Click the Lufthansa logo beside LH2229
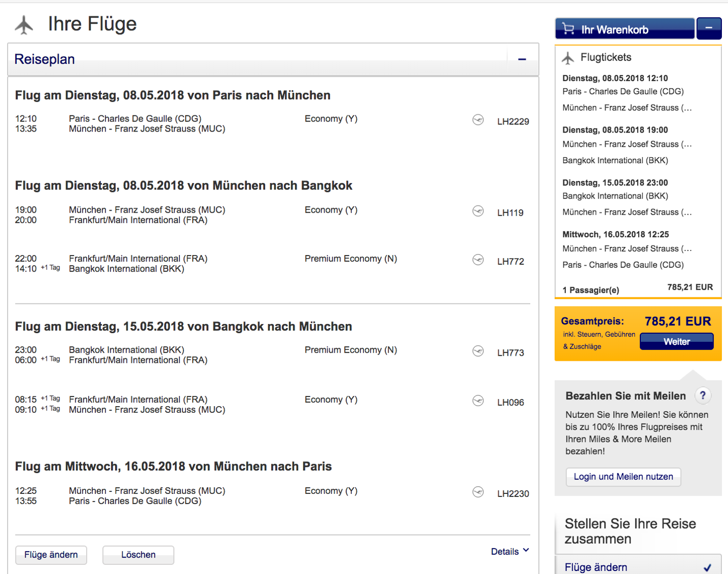This screenshot has height=574, width=728. point(478,120)
